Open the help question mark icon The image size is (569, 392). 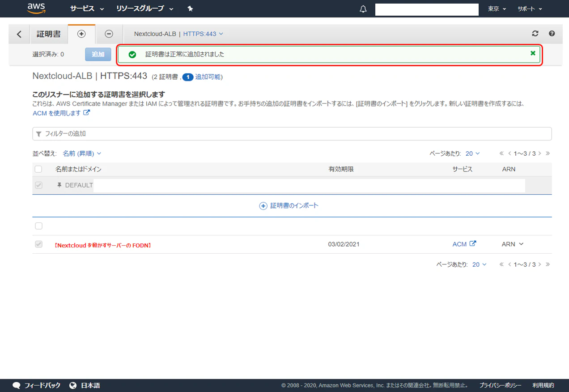[x=552, y=34]
